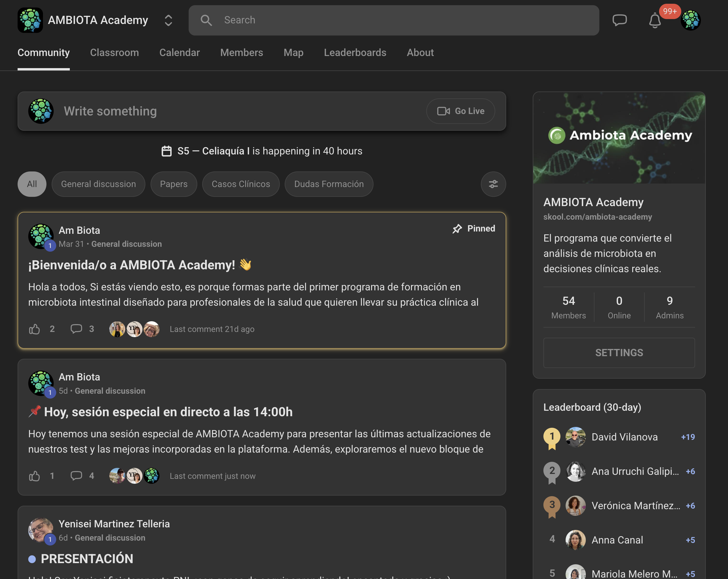This screenshot has width=728, height=579.
Task: Switch to the Community tab
Action: click(x=44, y=53)
